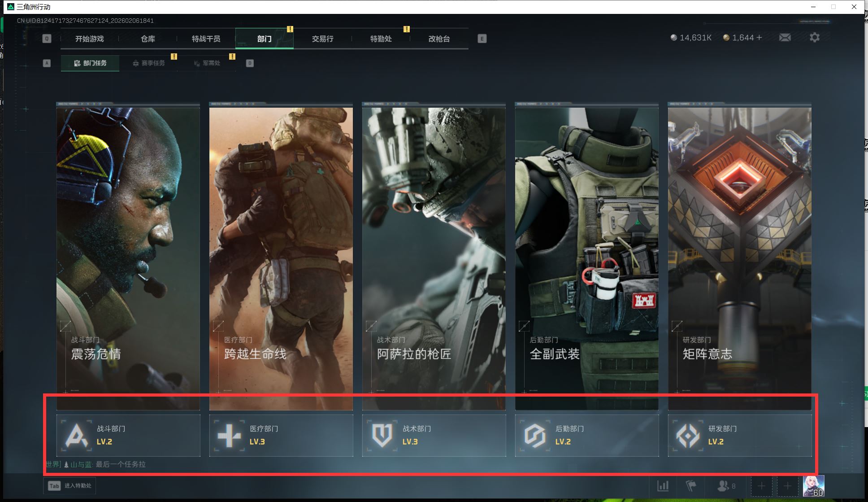Open the flags icon in bottom bar
868x502 pixels.
click(x=690, y=486)
